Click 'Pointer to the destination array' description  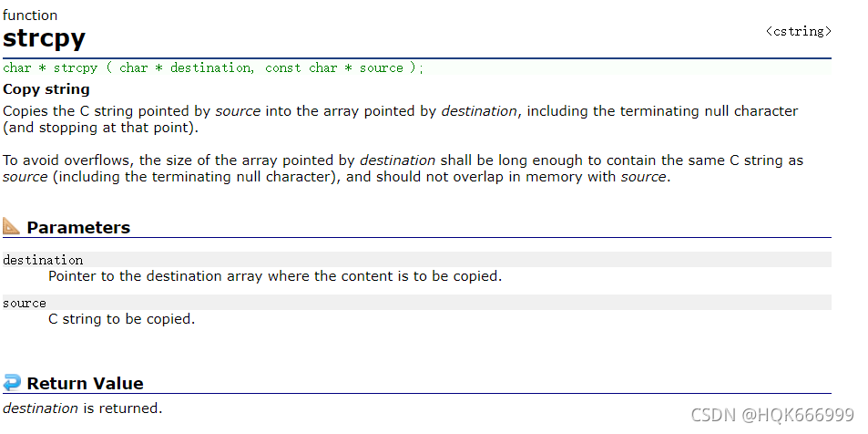click(155, 276)
